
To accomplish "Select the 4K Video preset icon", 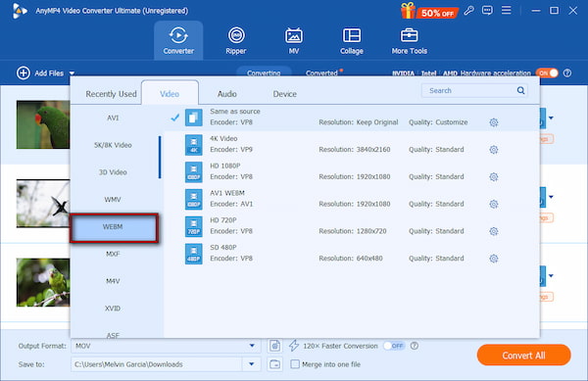I will click(193, 145).
